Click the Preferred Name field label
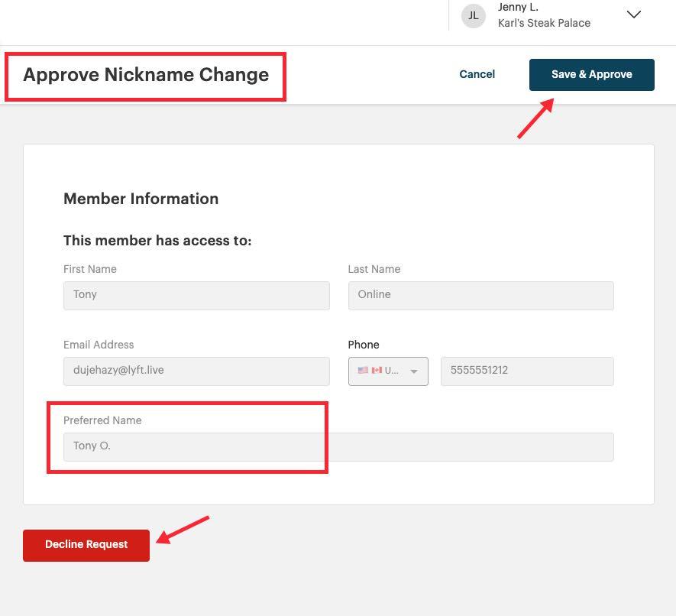Screen dimensions: 676x616 102,420
